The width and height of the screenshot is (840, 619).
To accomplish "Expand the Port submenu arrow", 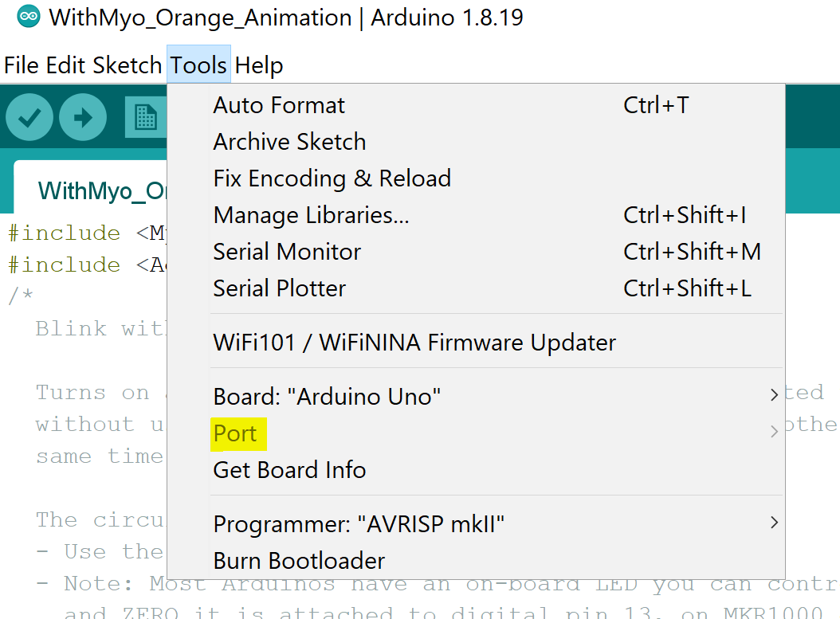I will tap(773, 433).
